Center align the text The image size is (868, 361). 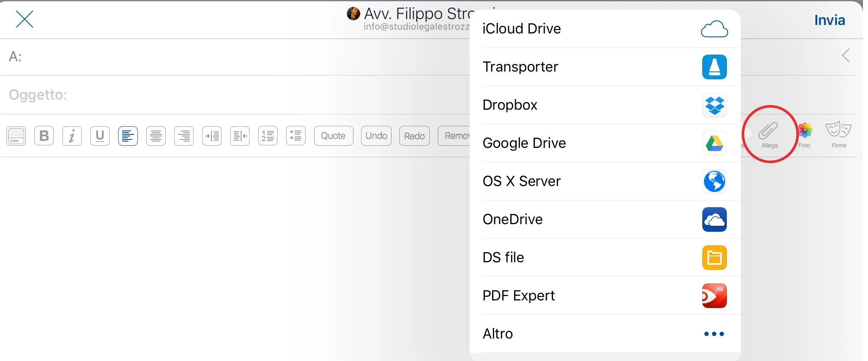click(x=156, y=136)
